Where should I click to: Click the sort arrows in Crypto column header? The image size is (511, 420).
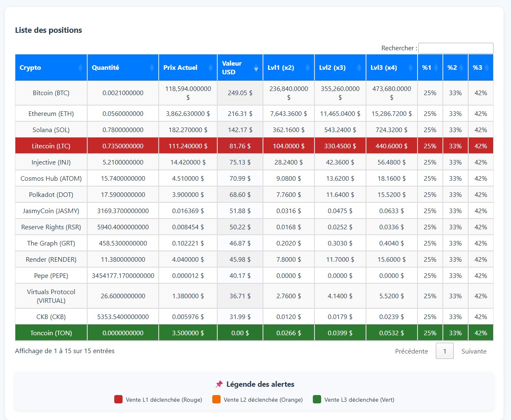point(80,68)
